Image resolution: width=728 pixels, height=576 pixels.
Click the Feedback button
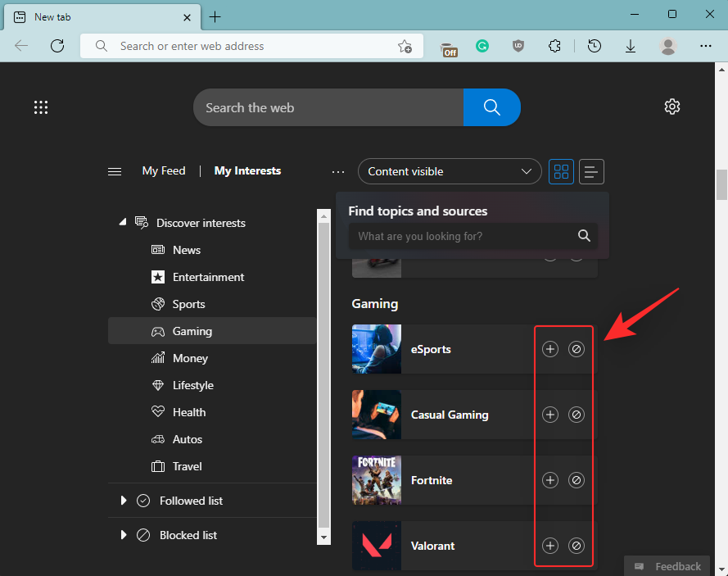[667, 565]
